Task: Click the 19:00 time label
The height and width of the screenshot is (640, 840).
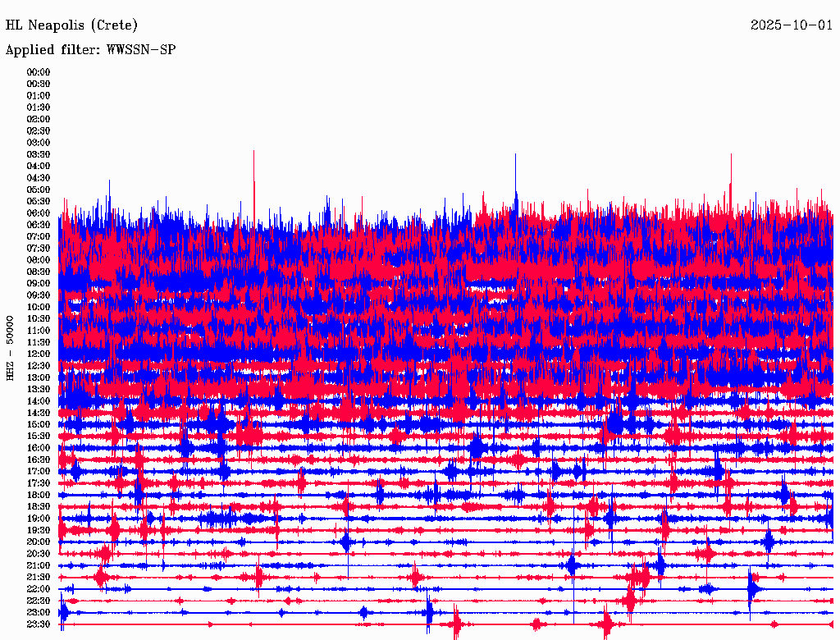Action: pos(39,519)
